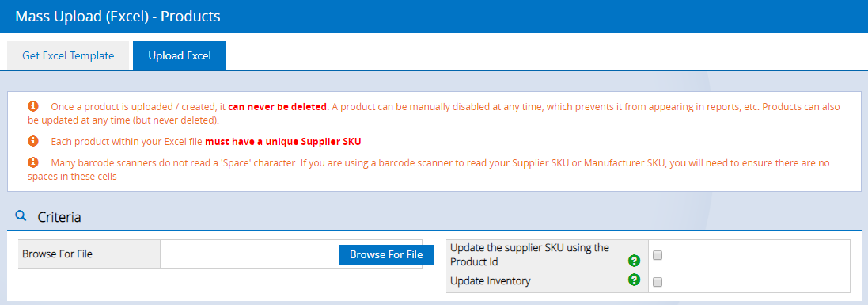Click the 'Update Inventory' label text
The width and height of the screenshot is (868, 305).
(491, 281)
